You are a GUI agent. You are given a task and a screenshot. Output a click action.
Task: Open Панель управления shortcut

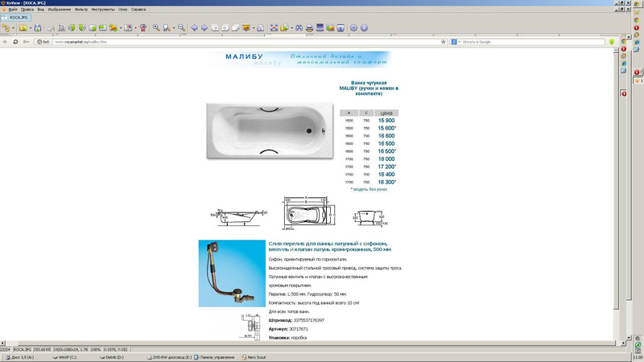pyautogui.click(x=214, y=357)
